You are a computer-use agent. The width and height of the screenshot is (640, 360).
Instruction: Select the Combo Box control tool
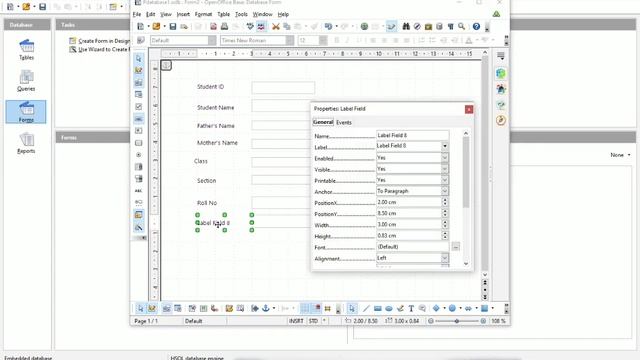(x=139, y=179)
